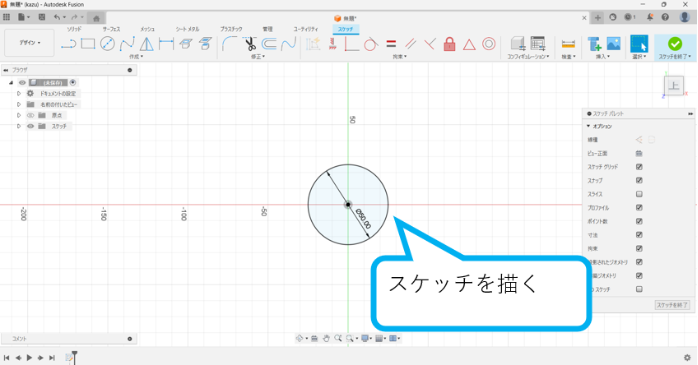Viewport: 698px width, 365px height.
Task: Expand the Document Settings tree node
Action: coord(19,93)
